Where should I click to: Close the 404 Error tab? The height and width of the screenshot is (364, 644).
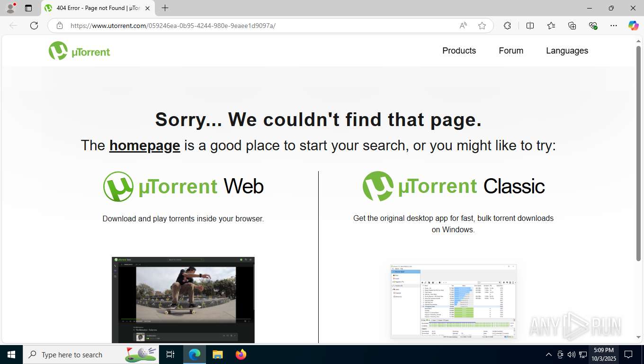147,8
